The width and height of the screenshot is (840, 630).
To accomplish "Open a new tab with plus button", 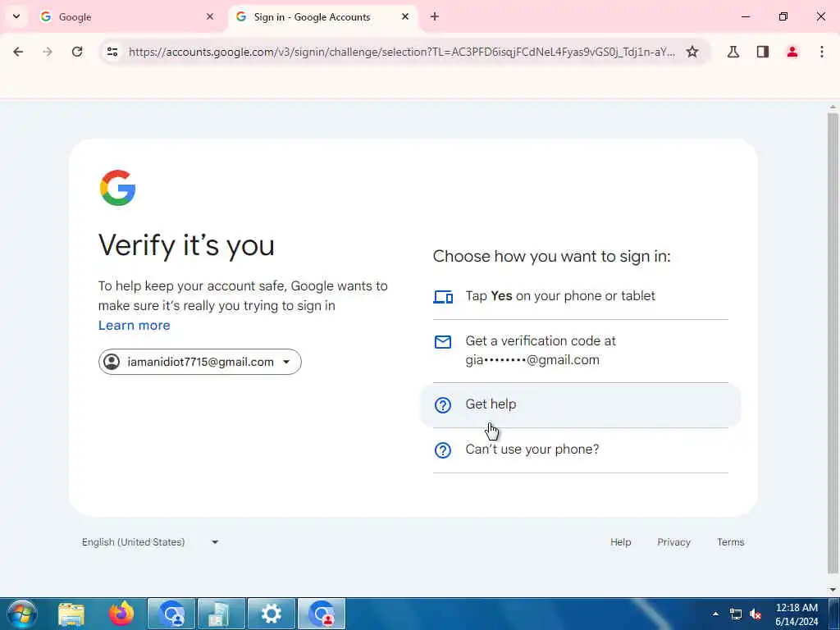I will (435, 16).
